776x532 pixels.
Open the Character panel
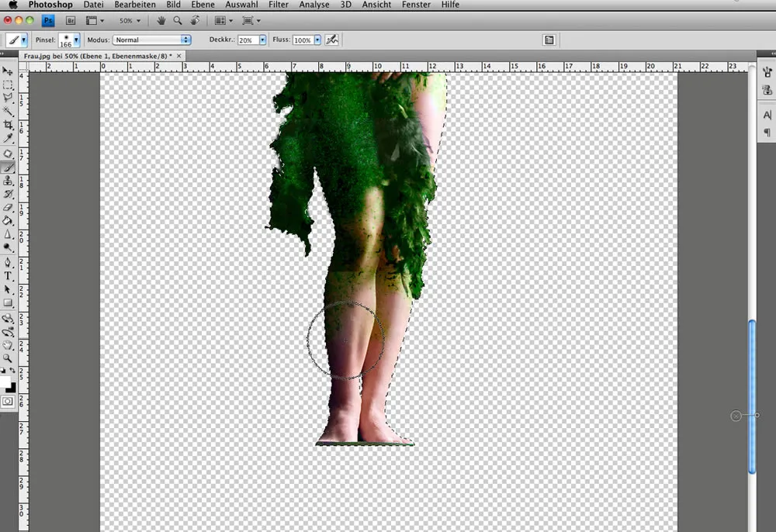point(767,114)
